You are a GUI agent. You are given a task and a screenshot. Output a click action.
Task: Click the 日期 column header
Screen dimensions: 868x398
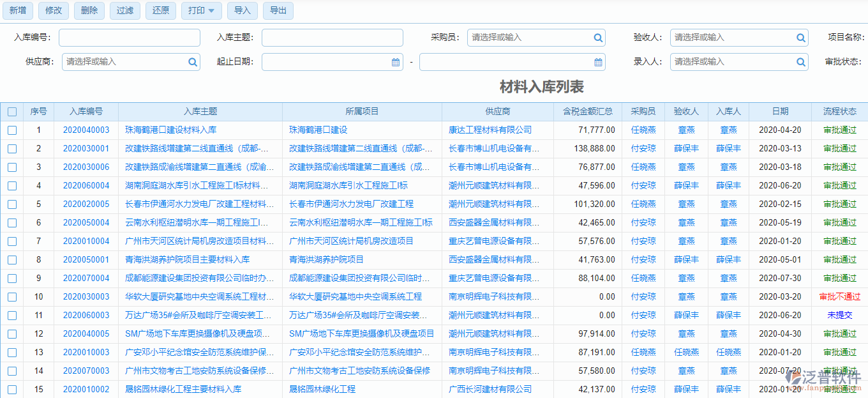pyautogui.click(x=780, y=111)
